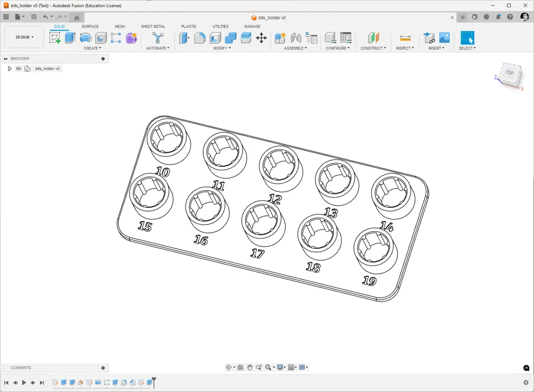Select the Combine tool
The height and width of the screenshot is (392, 534).
coord(231,38)
